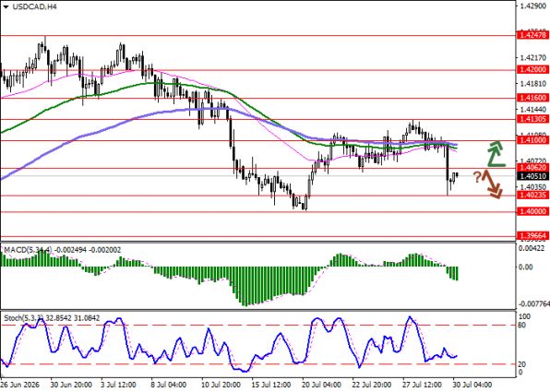
Task: Click the 20 Jul 04:00 time label
Action: (x=321, y=385)
